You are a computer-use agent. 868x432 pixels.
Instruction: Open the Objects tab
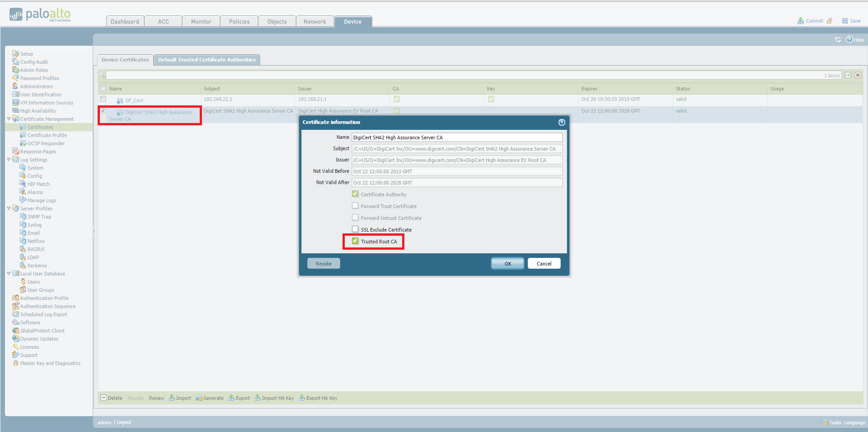pos(277,22)
